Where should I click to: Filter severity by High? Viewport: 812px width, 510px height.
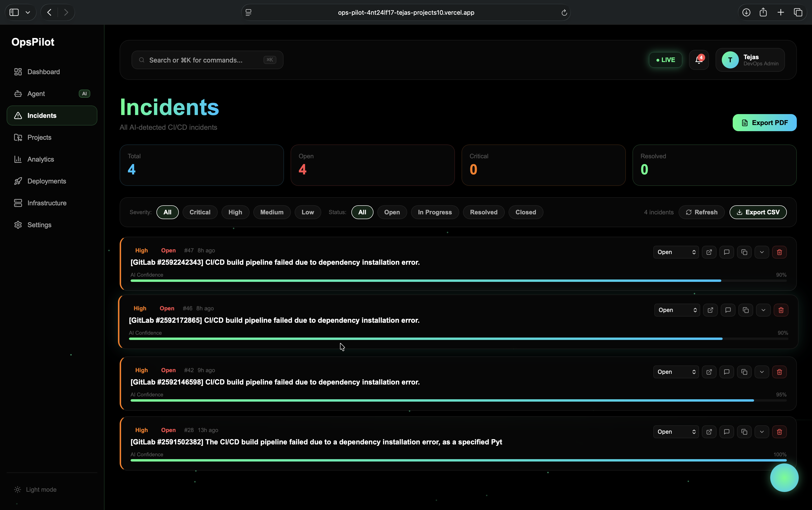point(235,212)
